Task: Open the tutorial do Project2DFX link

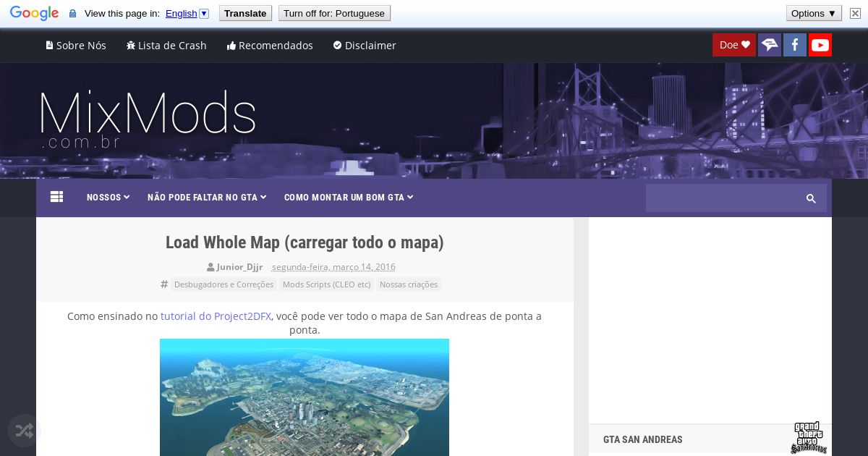Action: [216, 316]
